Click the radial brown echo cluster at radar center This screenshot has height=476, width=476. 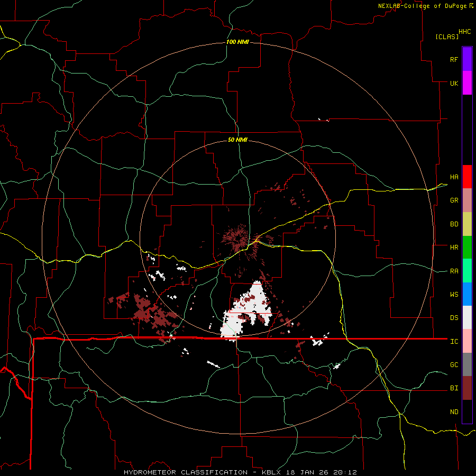tap(240, 240)
